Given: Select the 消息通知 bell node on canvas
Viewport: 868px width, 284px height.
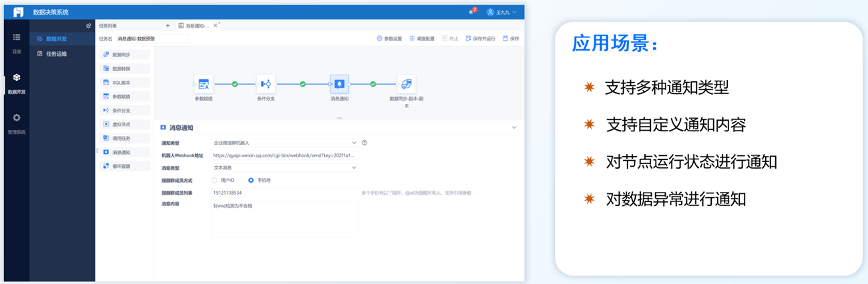Looking at the screenshot, I should pos(339,84).
